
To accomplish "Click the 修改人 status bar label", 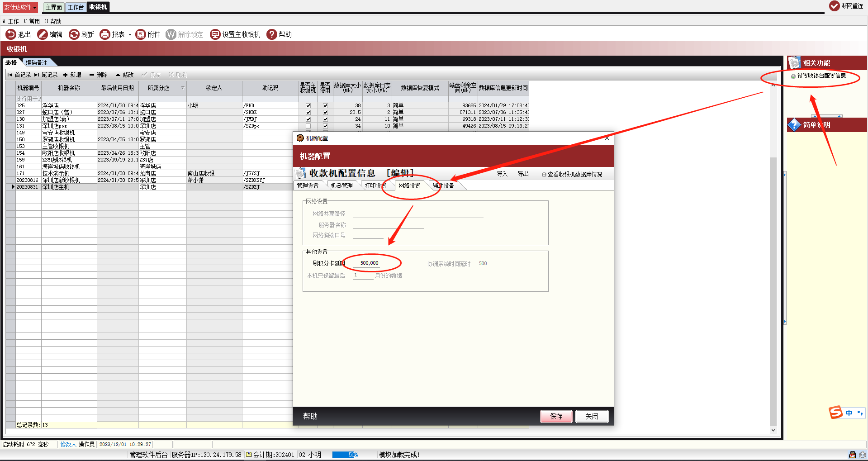I will [x=68, y=444].
